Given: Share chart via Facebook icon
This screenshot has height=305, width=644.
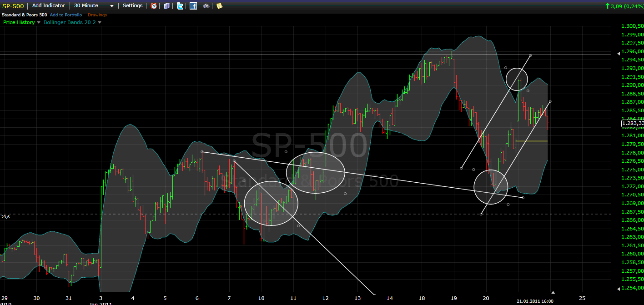Looking at the screenshot, I should coord(193,6).
